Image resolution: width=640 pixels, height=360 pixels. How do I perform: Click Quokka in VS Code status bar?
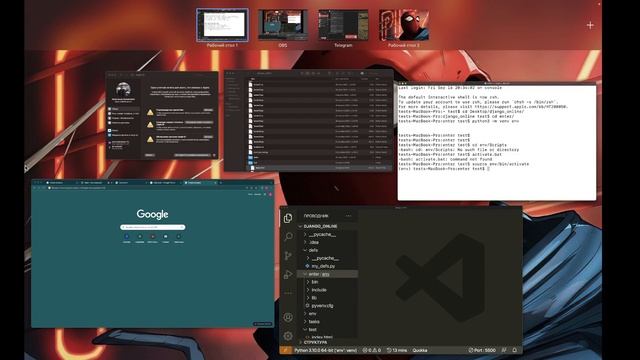[420, 350]
